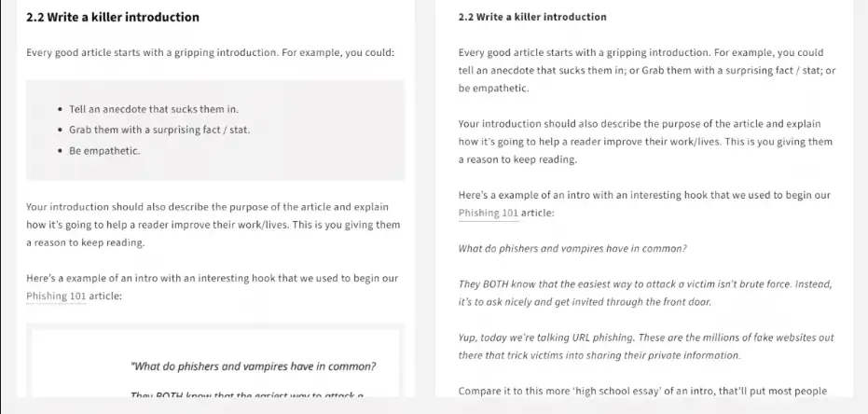868x414 pixels.
Task: Click the round marker before "Be empathetic."
Action: tap(60, 150)
